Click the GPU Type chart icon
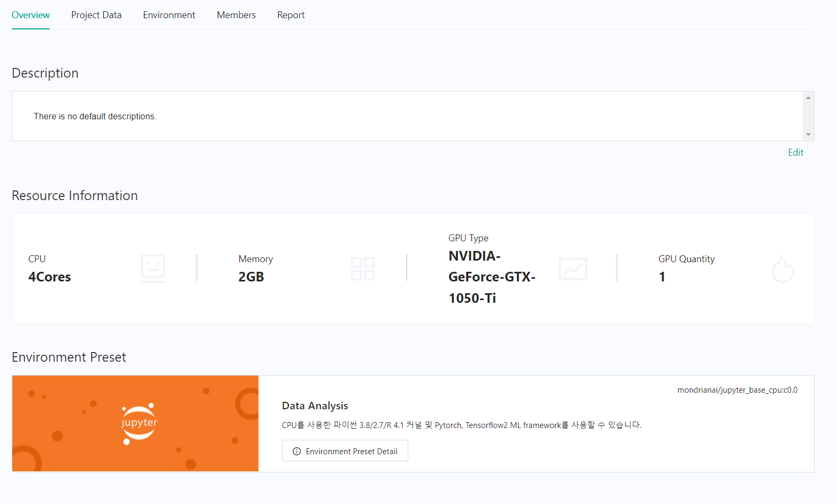The height and width of the screenshot is (504, 837). (573, 269)
